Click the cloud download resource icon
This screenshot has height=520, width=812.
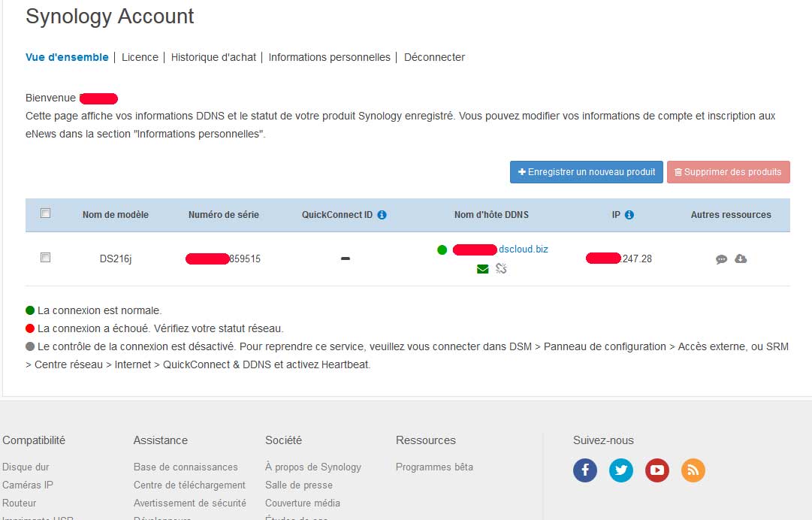(741, 258)
